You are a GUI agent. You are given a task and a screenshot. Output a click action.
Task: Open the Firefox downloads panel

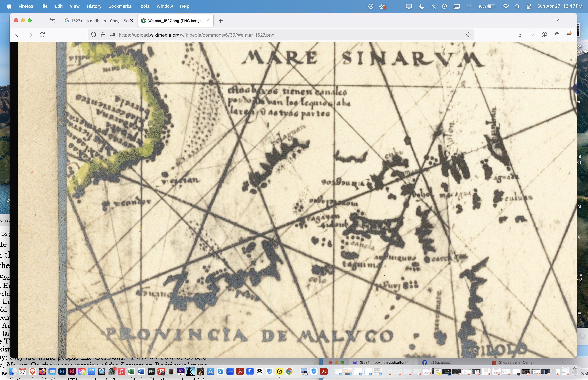click(532, 35)
